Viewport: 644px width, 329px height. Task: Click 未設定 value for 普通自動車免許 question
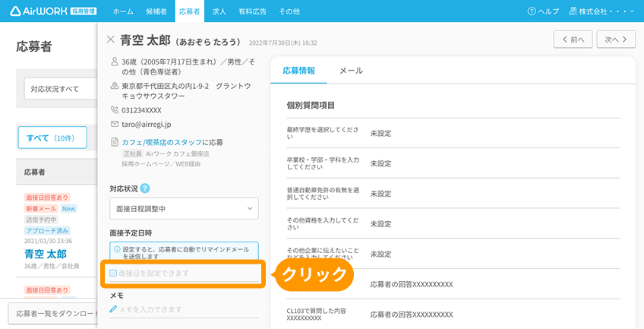[380, 194]
